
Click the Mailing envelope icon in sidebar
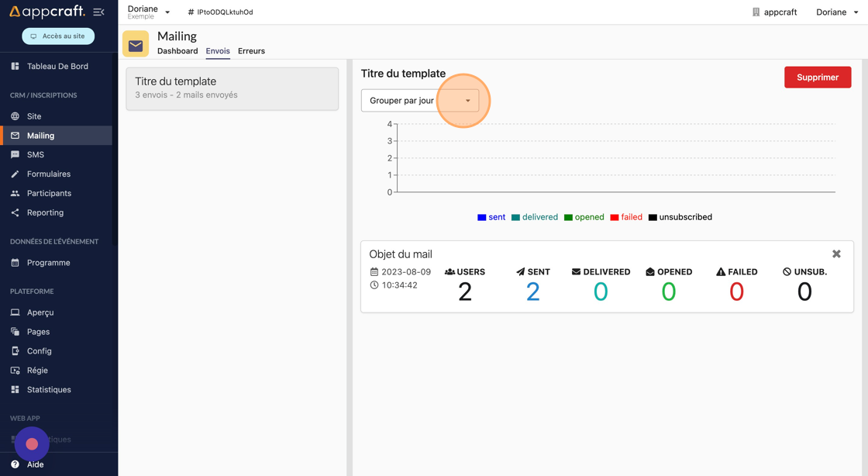(x=15, y=136)
